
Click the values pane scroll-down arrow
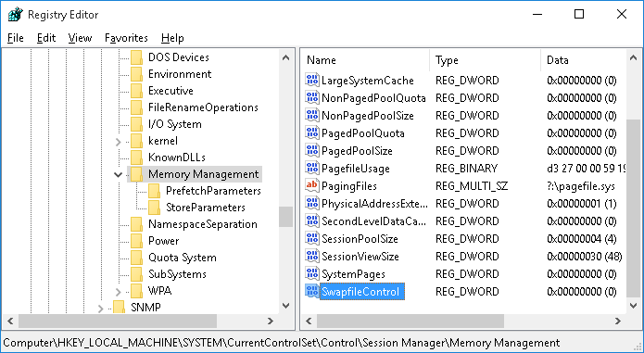point(633,306)
